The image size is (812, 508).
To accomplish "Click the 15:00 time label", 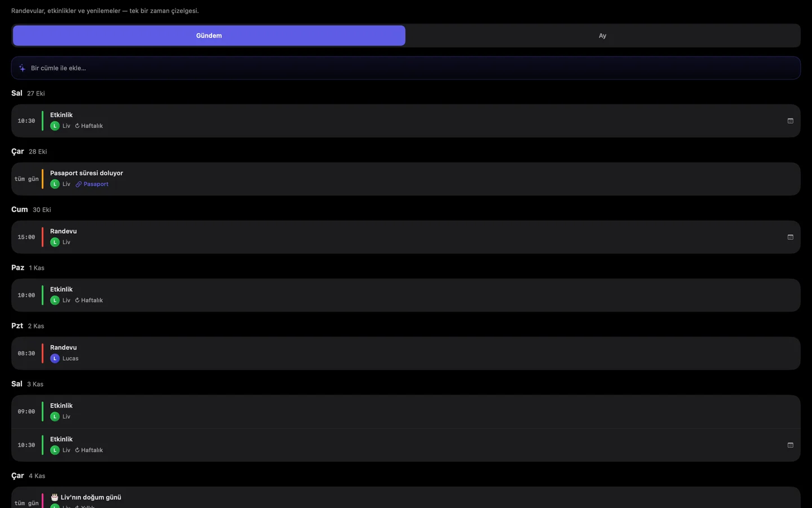I will (x=27, y=237).
